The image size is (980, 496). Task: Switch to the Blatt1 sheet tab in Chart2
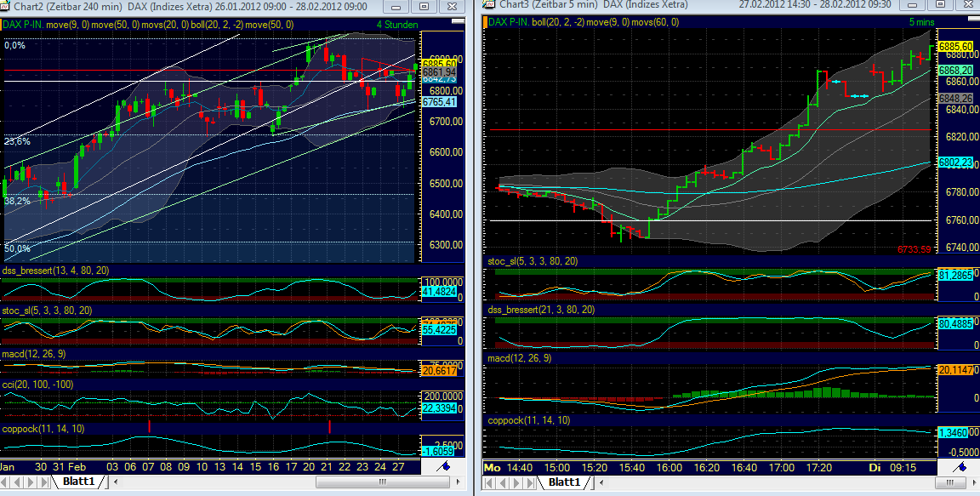pyautogui.click(x=79, y=481)
